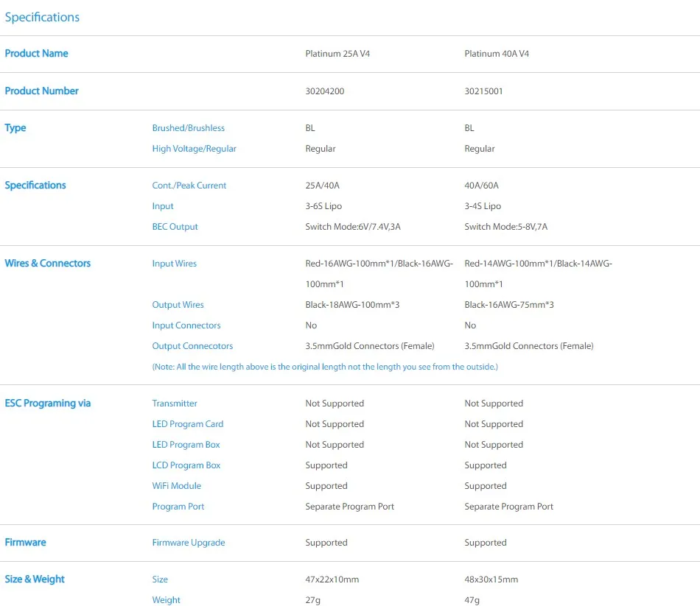Click the Firmware section label

[x=26, y=543]
